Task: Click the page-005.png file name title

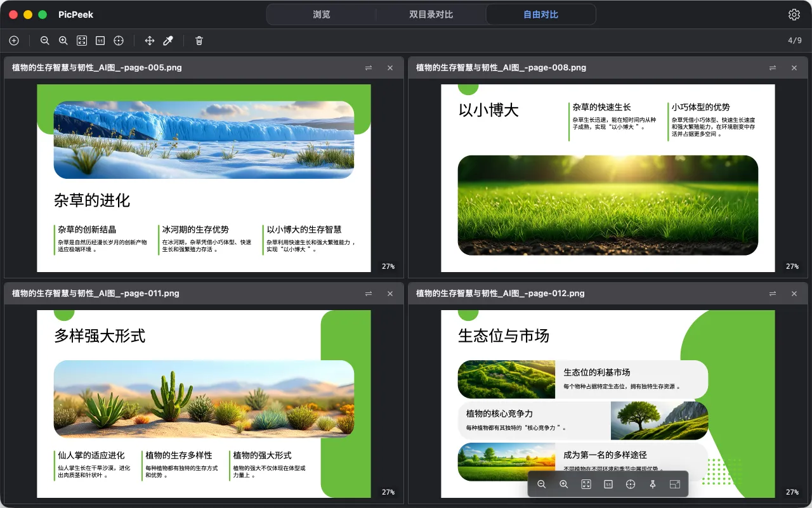Action: click(97, 68)
